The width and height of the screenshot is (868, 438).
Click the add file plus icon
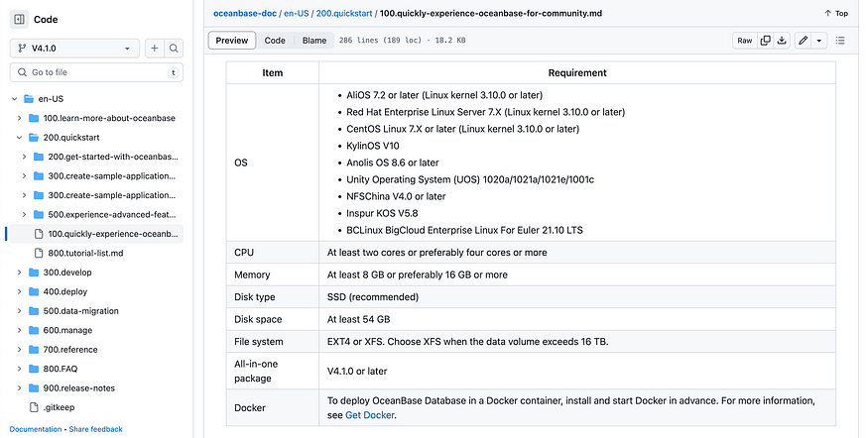(x=155, y=49)
